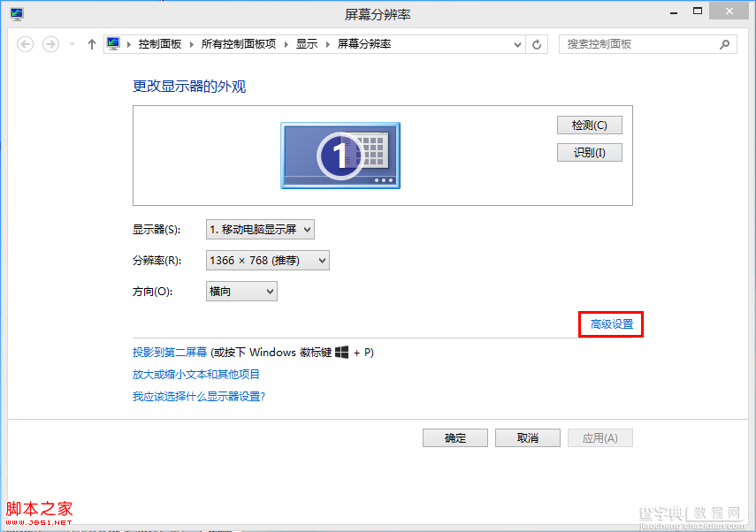Click 我应该选择什么显示器设置? link
Screen dimensions: 756x532
tap(199, 397)
